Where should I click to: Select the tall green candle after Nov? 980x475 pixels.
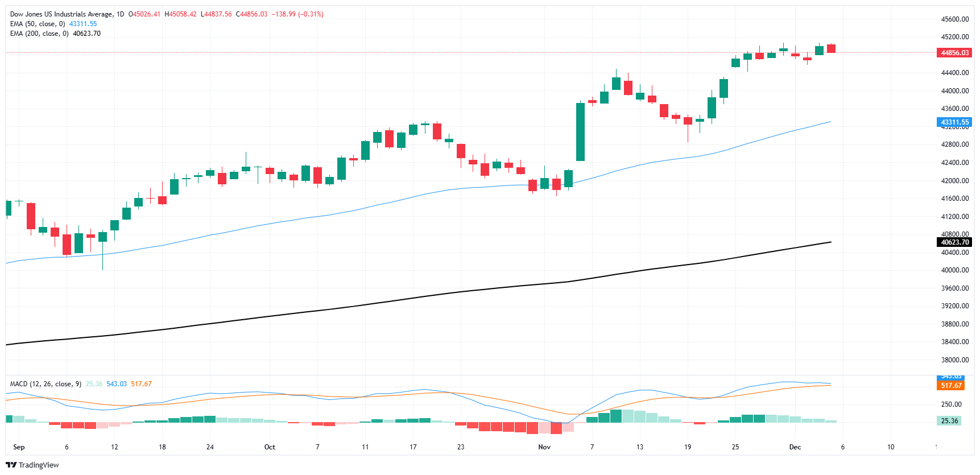580,131
